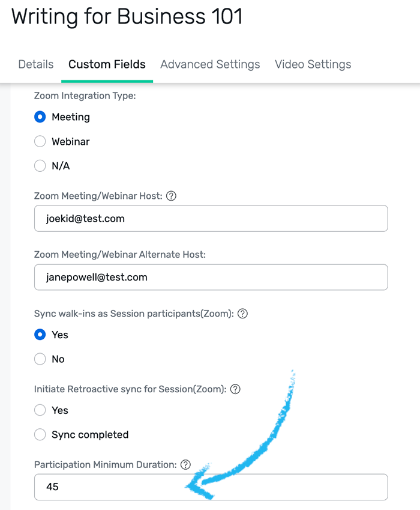The height and width of the screenshot is (510, 420).
Task: Click the alternate host field janepowell@test.com
Action: (211, 277)
